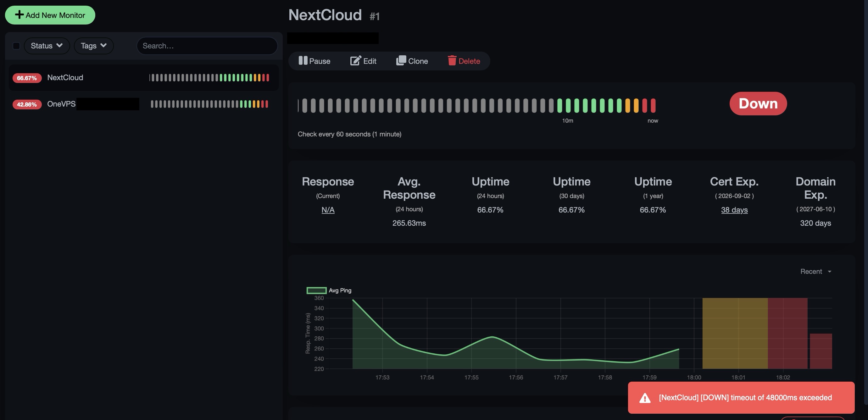The height and width of the screenshot is (420, 868).
Task: Click the NextCloud #1 page title
Action: point(334,15)
